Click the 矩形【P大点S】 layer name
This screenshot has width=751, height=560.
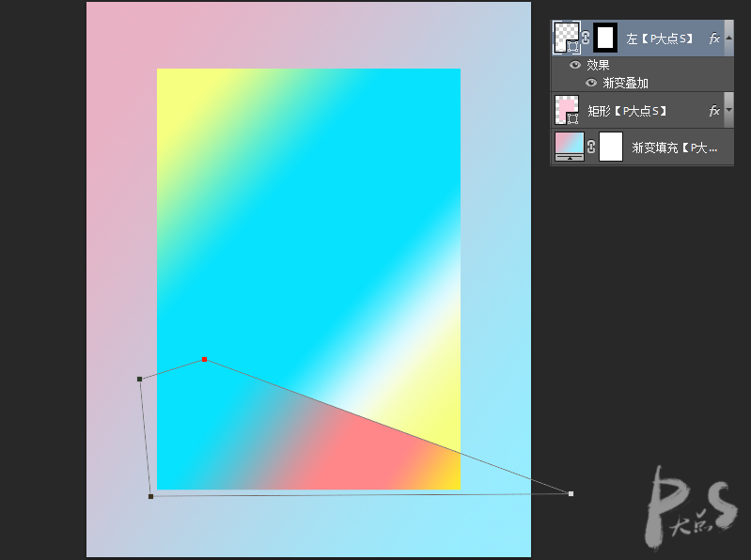click(627, 111)
